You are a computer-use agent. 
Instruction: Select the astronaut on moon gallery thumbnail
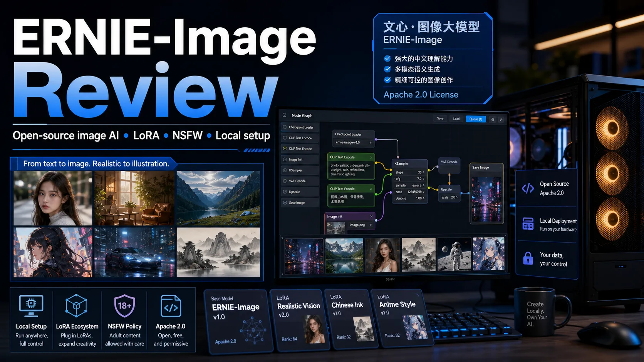coord(454,254)
